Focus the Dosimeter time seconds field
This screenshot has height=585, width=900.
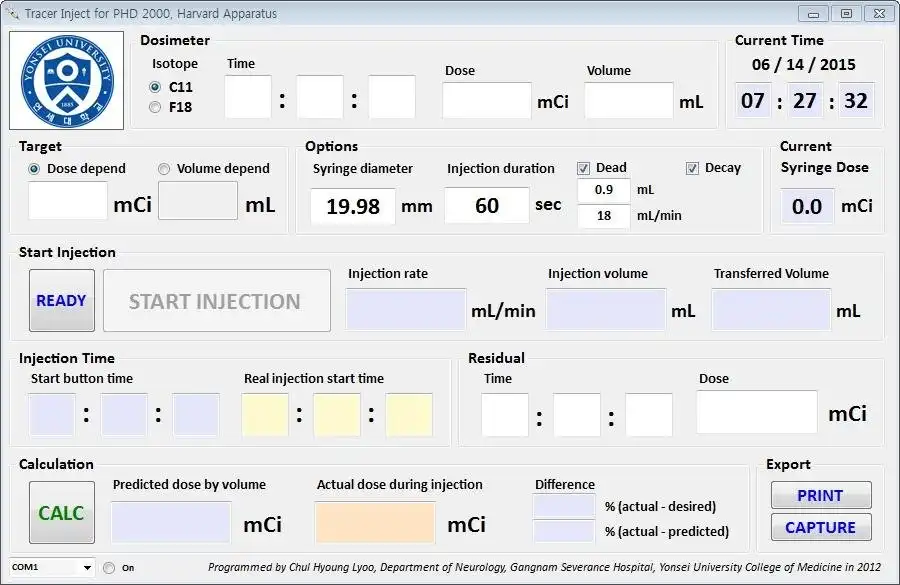click(x=392, y=97)
